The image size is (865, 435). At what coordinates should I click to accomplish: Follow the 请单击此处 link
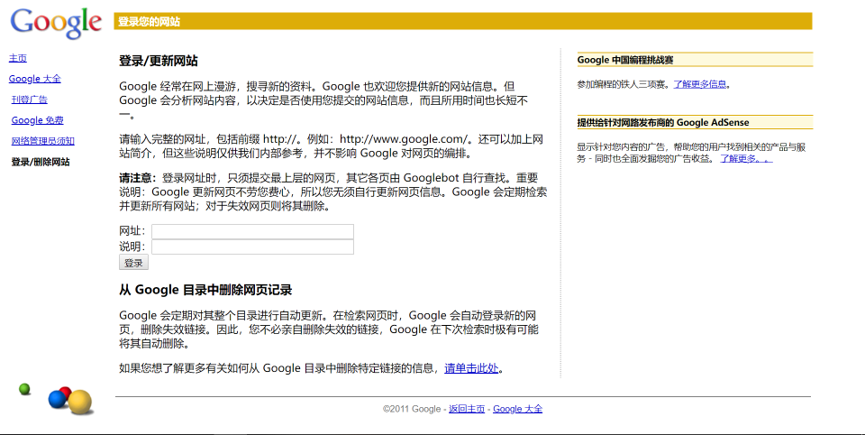pos(471,368)
